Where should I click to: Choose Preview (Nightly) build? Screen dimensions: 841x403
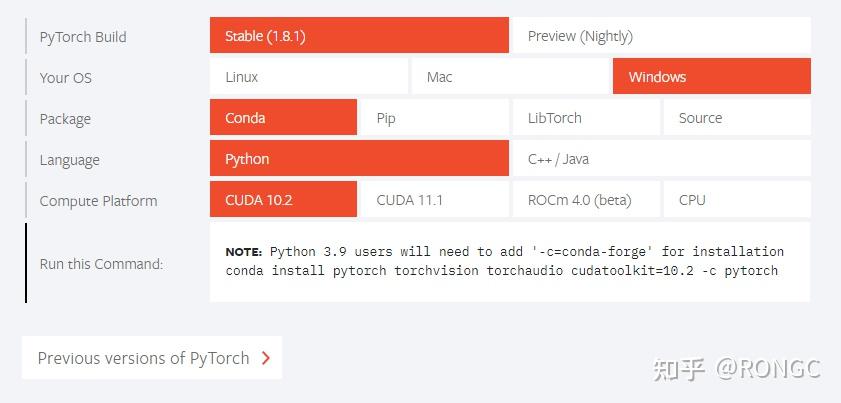(x=661, y=35)
